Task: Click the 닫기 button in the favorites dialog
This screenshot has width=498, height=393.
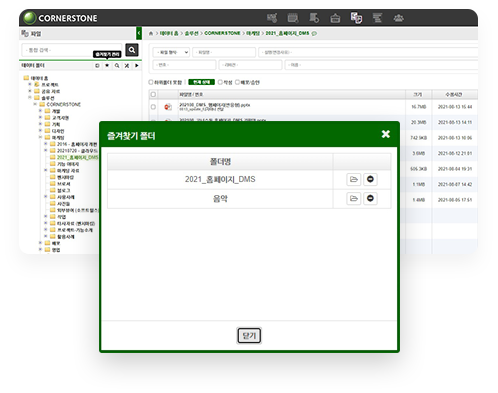Action: coord(249,335)
